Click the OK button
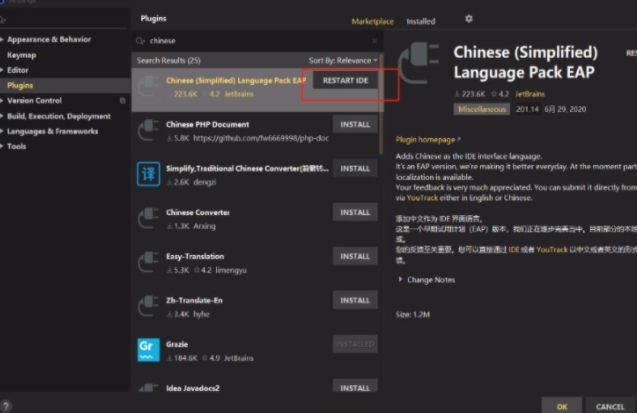This screenshot has width=637, height=413. click(x=562, y=406)
